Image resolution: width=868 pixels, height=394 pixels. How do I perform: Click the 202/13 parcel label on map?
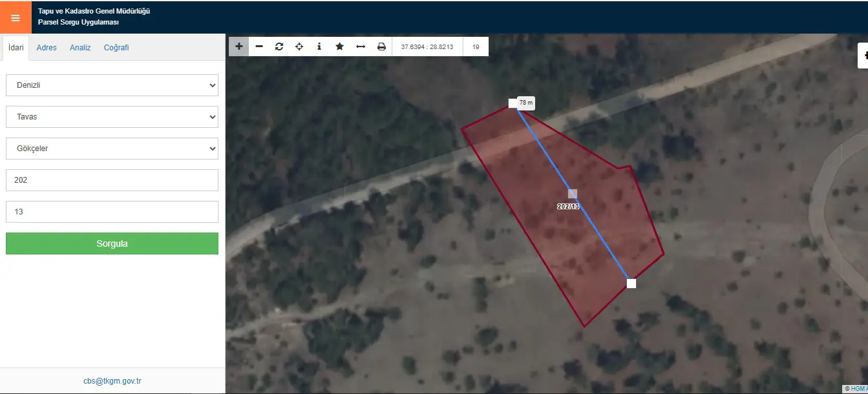[568, 207]
